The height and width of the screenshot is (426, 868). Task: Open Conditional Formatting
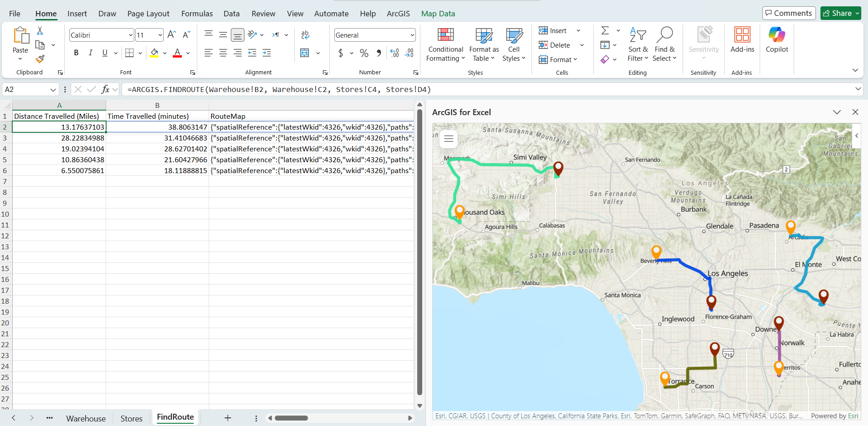445,44
